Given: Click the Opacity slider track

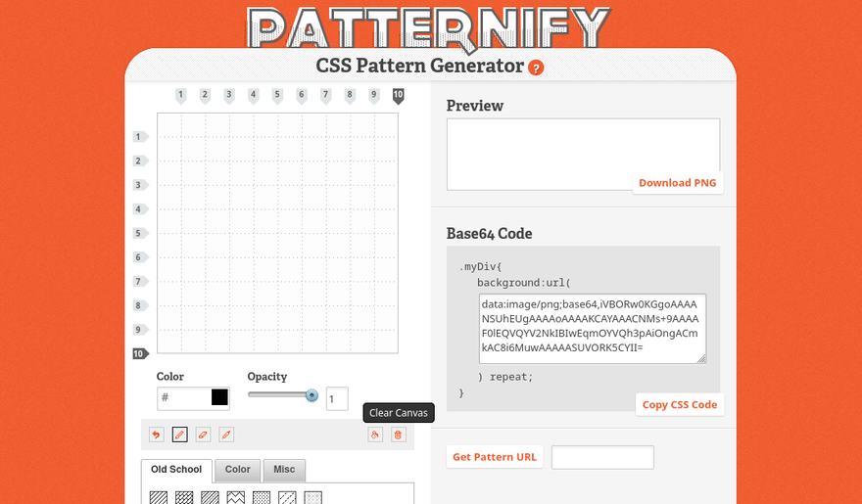Looking at the screenshot, I should coord(282,394).
